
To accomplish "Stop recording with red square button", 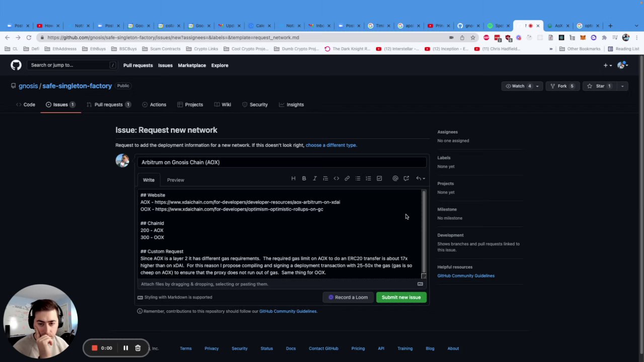I will tap(94, 348).
